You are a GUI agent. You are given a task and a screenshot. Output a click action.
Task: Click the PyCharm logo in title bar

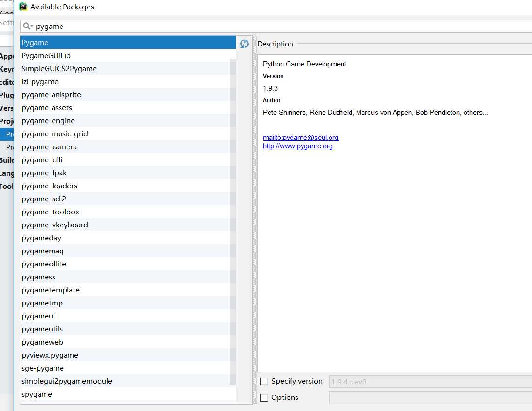coord(23,7)
